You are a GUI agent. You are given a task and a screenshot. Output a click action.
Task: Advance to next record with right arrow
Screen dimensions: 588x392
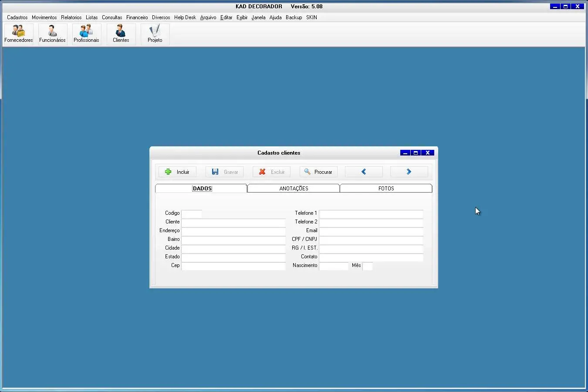[x=409, y=172]
